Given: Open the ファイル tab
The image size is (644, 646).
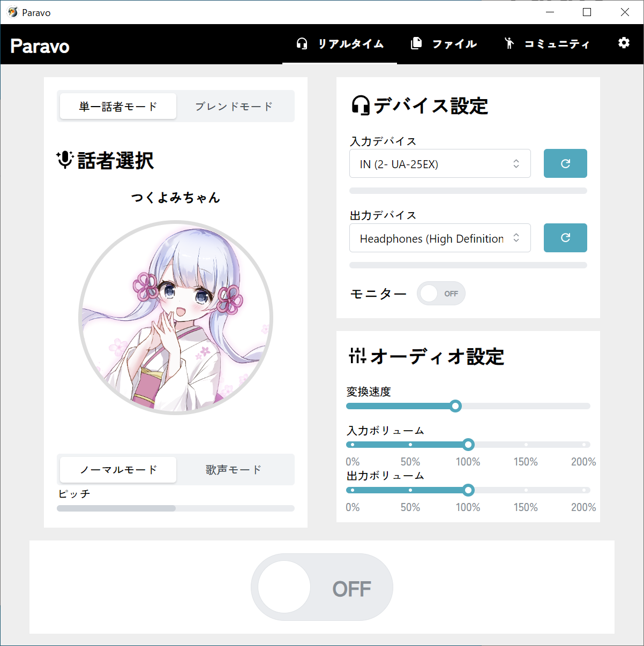Looking at the screenshot, I should click(x=444, y=44).
